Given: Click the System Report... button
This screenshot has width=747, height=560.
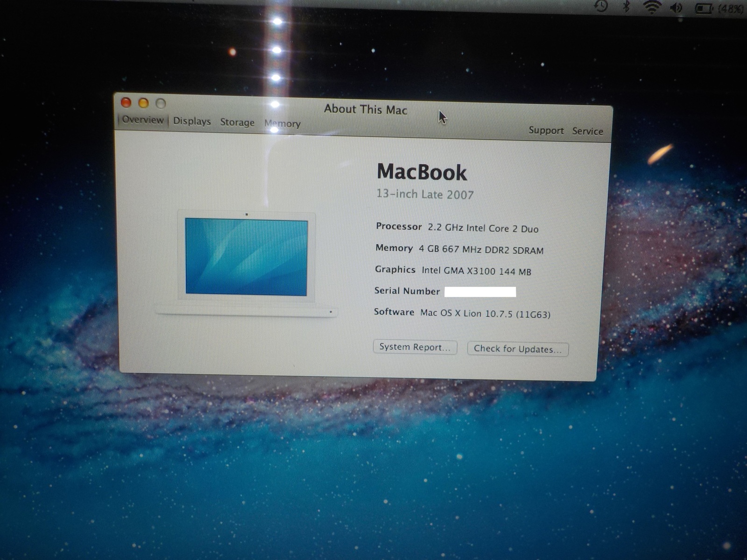Looking at the screenshot, I should coord(415,347).
